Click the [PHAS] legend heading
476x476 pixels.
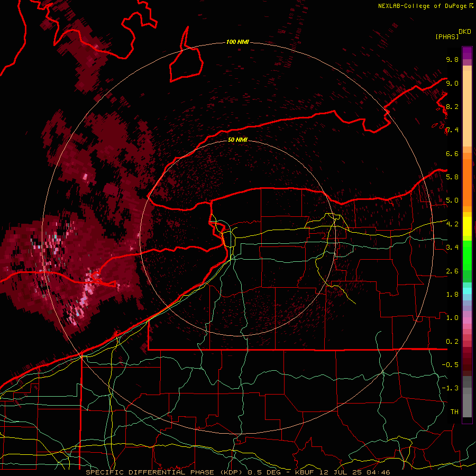(447, 36)
